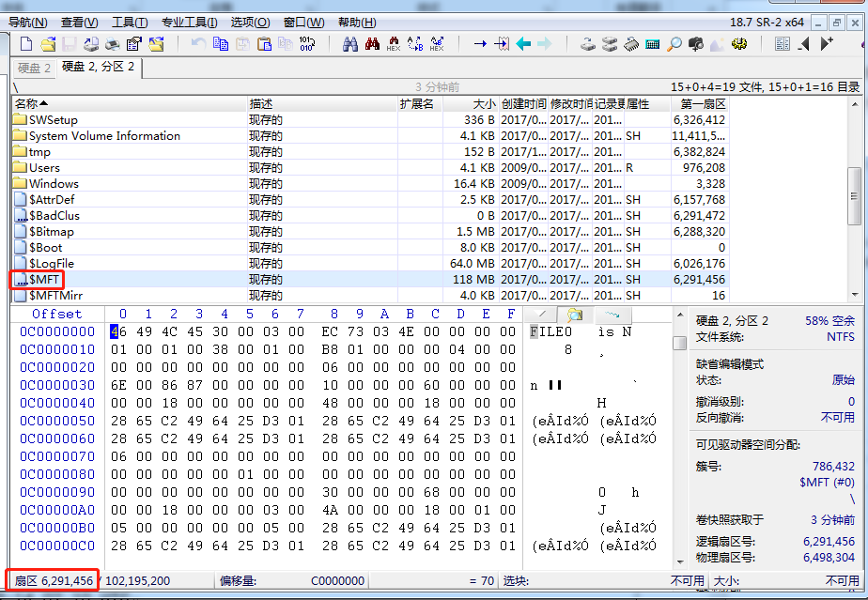Open the 选项(O) menu
Image resolution: width=868 pixels, height=600 pixels.
tap(250, 23)
